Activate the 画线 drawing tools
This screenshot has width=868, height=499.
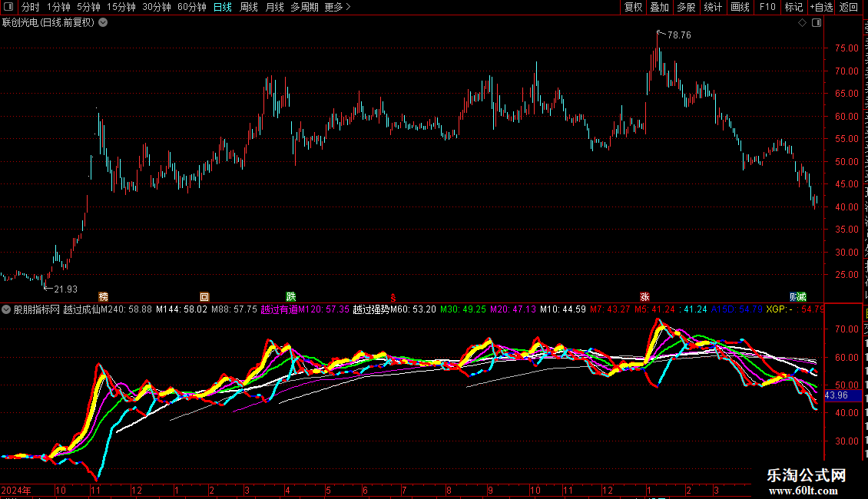click(740, 7)
